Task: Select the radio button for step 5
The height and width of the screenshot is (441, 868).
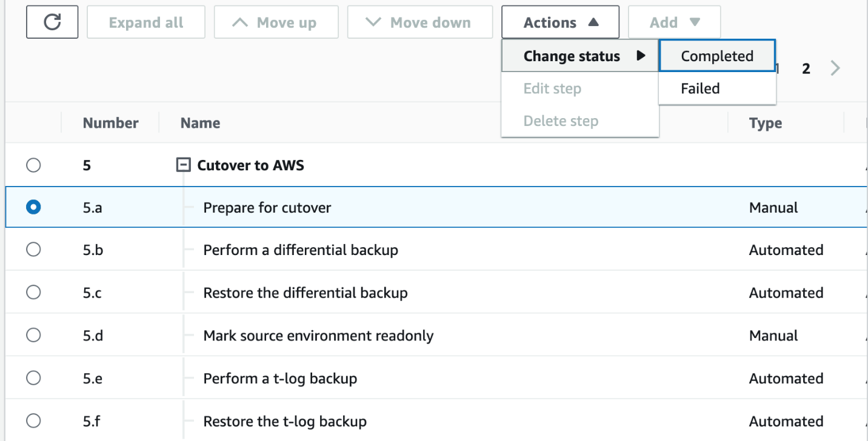Action: pyautogui.click(x=33, y=165)
